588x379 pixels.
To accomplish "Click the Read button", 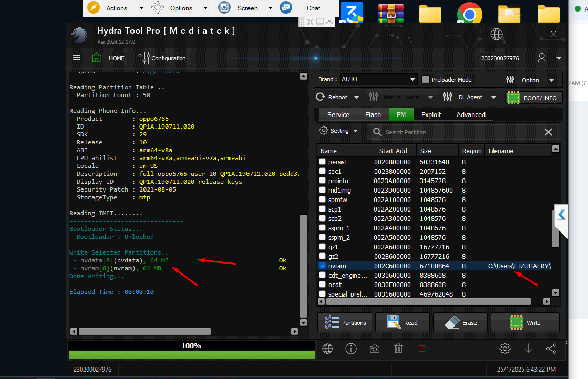I will [x=403, y=322].
